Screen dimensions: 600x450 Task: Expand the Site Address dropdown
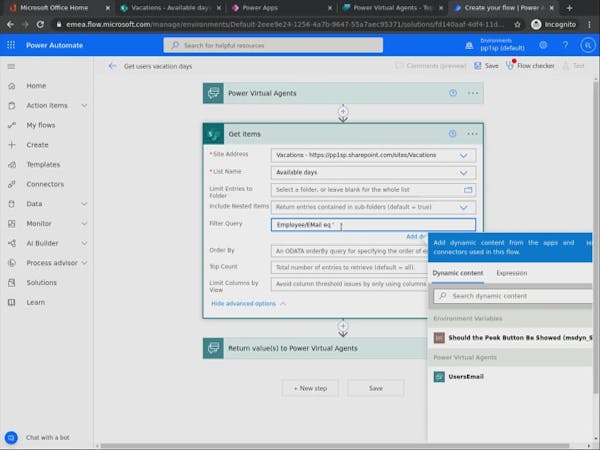point(463,155)
